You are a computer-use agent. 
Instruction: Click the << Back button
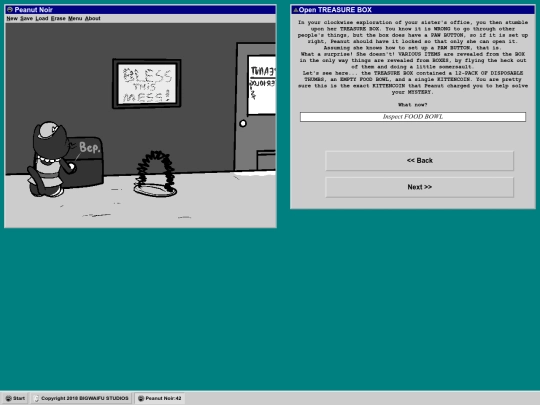[419, 160]
